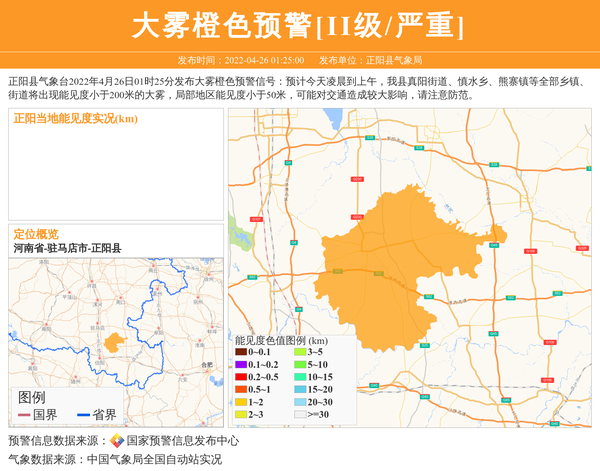This screenshot has width=600, height=471.
Task: Select the gray >=30 legend swatch
Action: coord(299,414)
